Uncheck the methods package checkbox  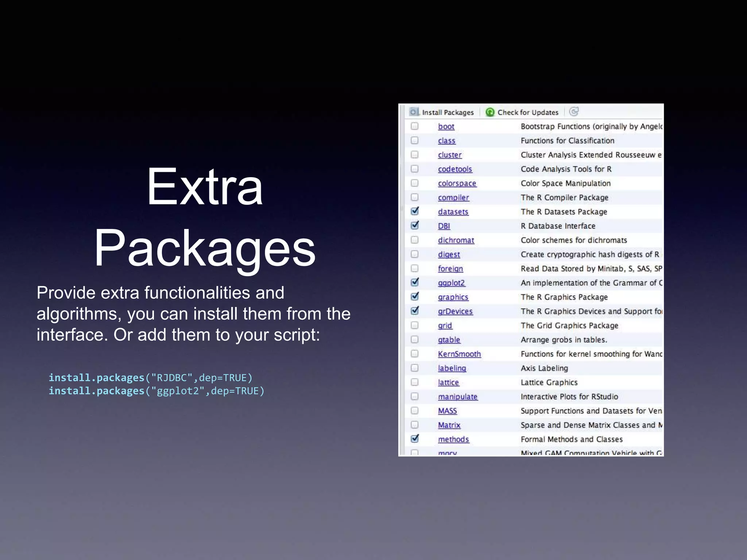point(415,439)
